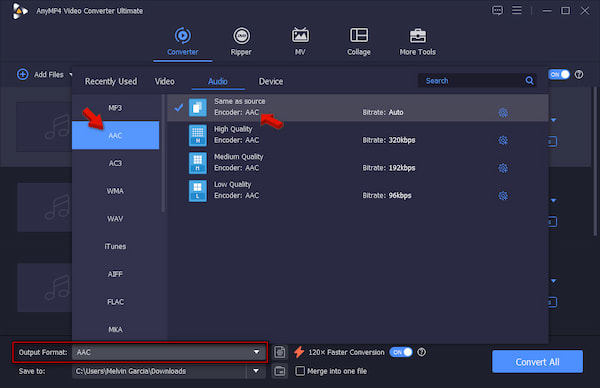
Task: Click the AnyMP4 app logo
Action: [x=19, y=11]
